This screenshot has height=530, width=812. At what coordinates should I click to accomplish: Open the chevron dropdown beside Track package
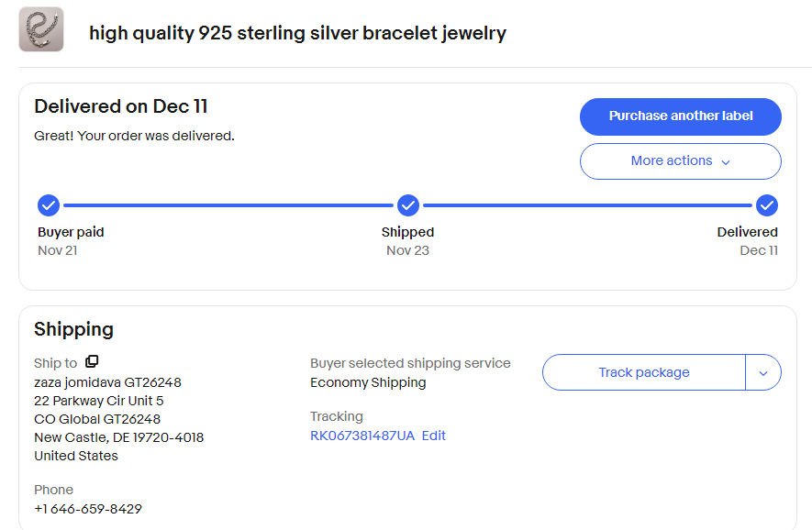tap(763, 373)
